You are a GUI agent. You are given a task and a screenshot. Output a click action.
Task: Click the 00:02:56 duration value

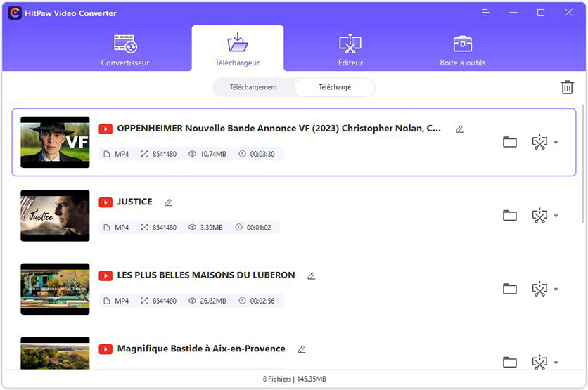tap(262, 301)
